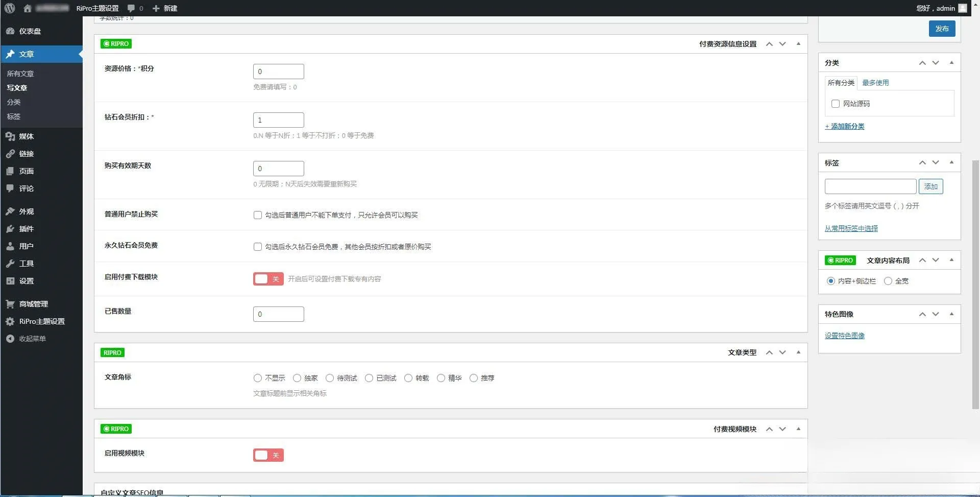Click 钻石会员折扣 input field
The width and height of the screenshot is (980, 497).
point(279,120)
